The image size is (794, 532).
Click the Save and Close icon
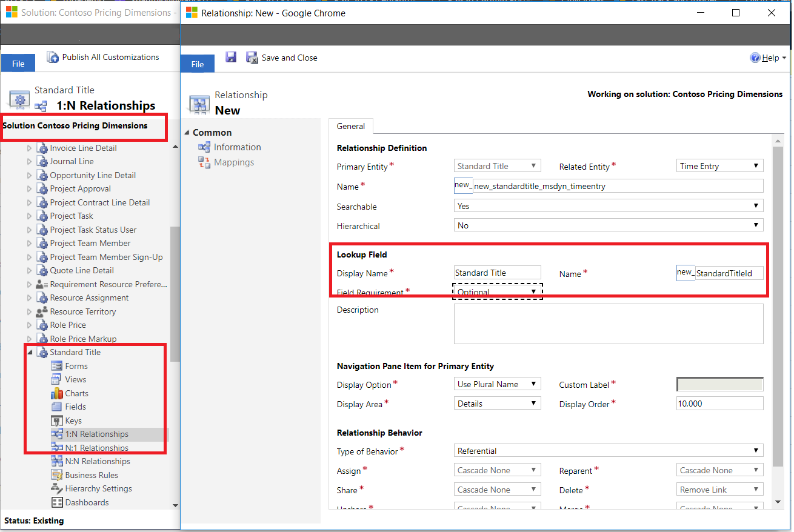252,57
